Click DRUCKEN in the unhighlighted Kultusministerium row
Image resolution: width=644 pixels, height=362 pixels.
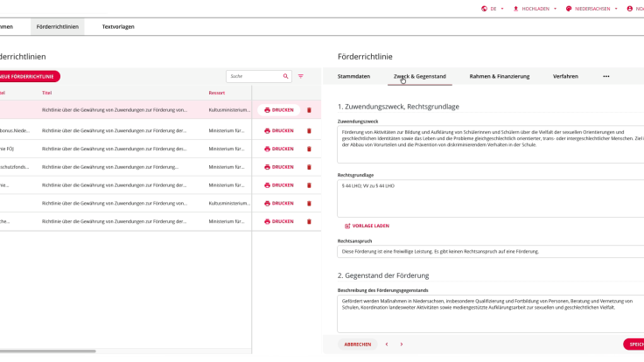279,204
